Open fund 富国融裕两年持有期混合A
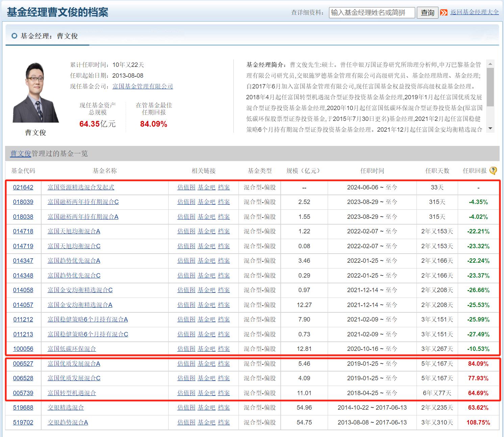 [83, 217]
